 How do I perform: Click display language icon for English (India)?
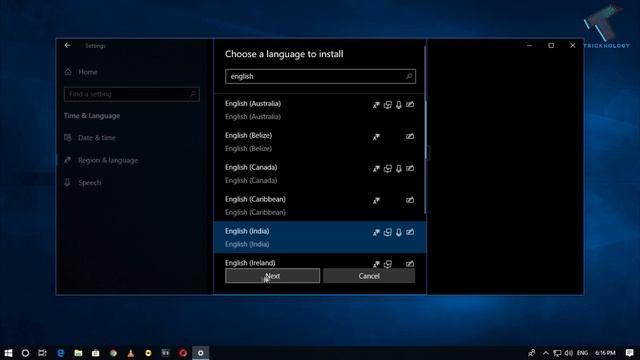[376, 232]
